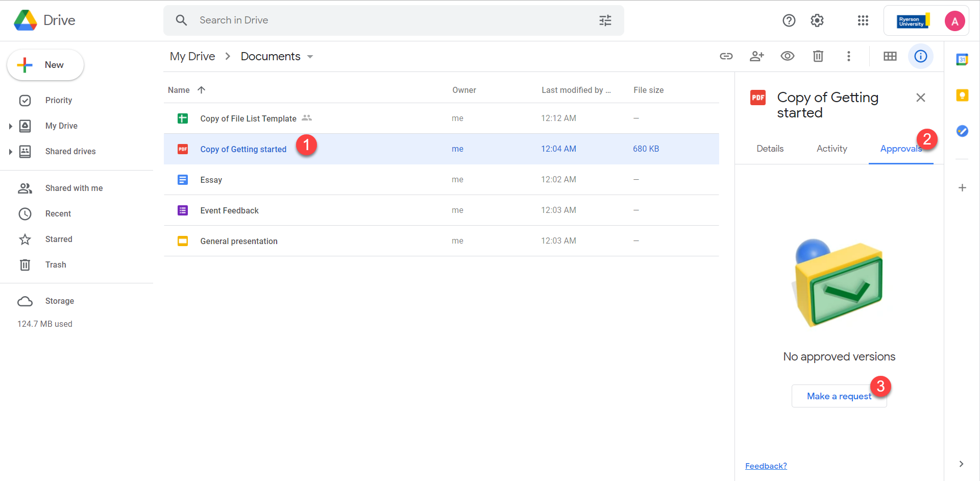
Task: Click the trash remove icon in toolbar
Action: pyautogui.click(x=818, y=56)
